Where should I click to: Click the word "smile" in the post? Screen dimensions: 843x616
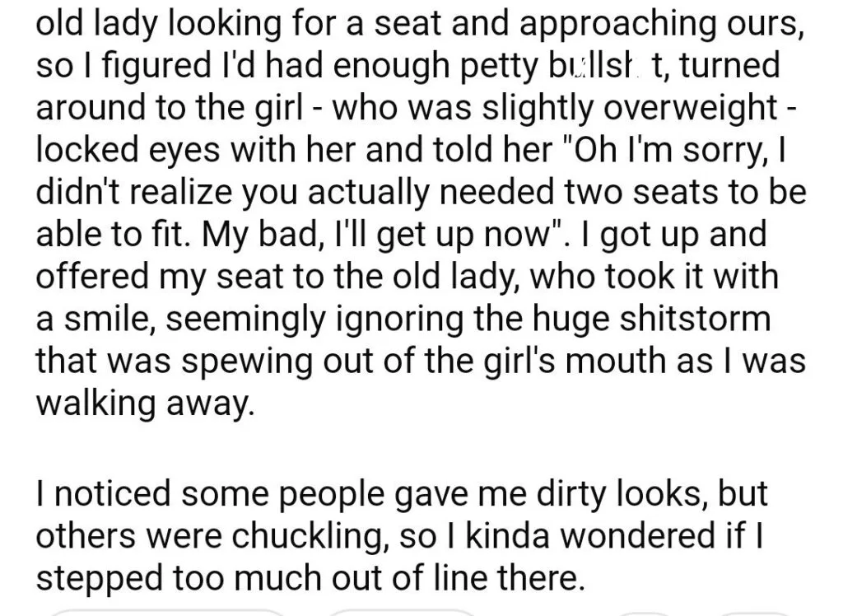pos(109,319)
